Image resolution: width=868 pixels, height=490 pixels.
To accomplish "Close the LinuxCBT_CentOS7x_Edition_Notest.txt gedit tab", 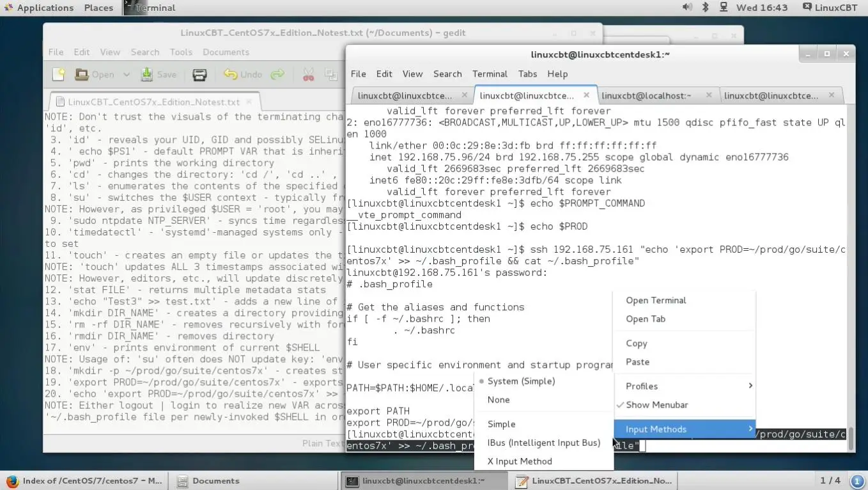I will click(249, 102).
